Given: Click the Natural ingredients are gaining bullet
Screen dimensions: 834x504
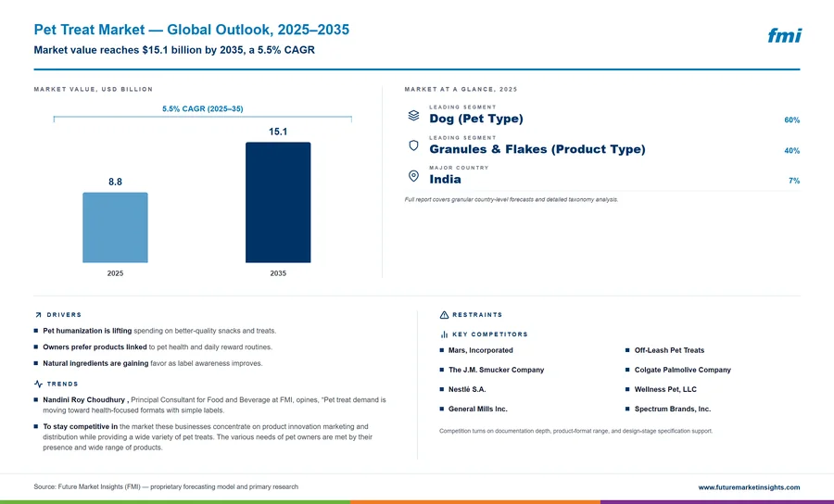Looking at the screenshot, I should (153, 364).
